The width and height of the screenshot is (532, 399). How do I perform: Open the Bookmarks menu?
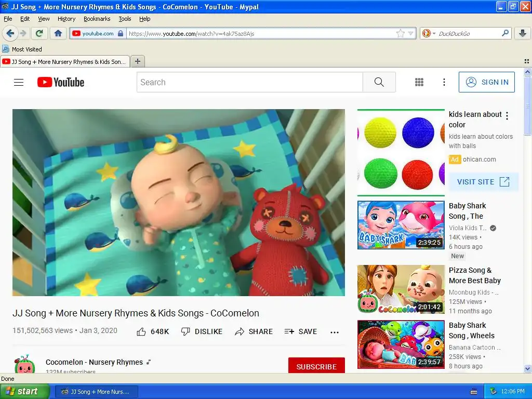coord(97,19)
